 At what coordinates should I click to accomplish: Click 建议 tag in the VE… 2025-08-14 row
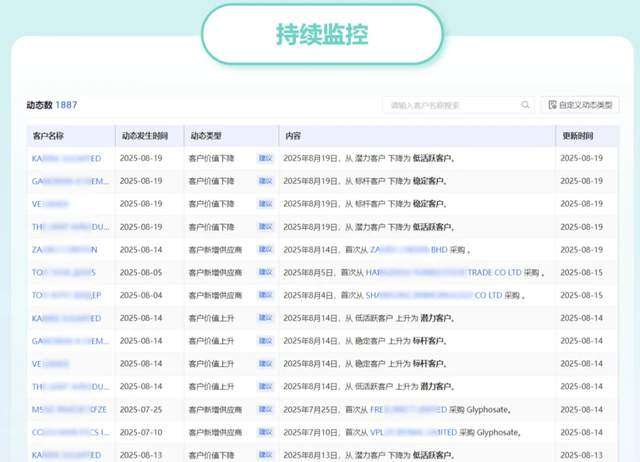pos(265,364)
